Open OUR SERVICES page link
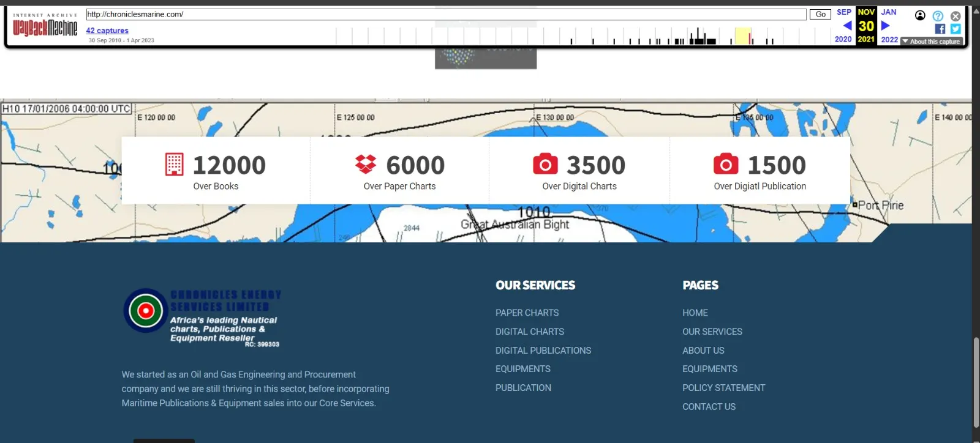This screenshot has height=443, width=980. (712, 332)
